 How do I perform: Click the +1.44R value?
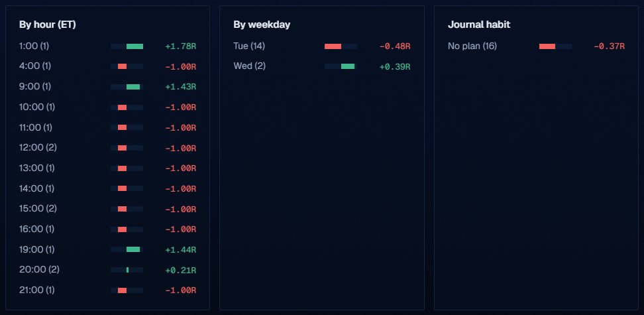pos(181,249)
